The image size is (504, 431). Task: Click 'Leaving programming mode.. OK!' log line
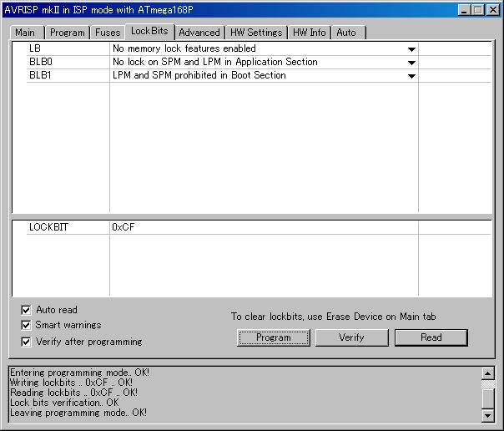[78, 413]
